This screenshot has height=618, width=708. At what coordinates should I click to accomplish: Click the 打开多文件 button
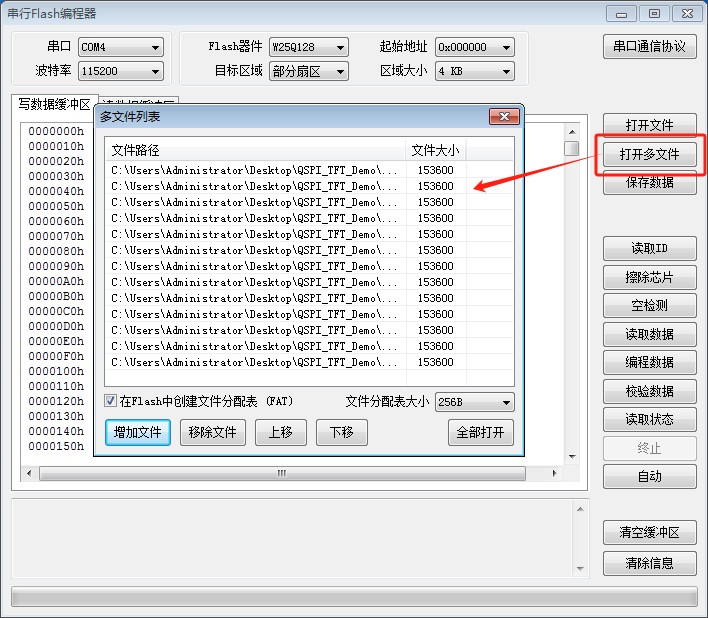pyautogui.click(x=649, y=154)
